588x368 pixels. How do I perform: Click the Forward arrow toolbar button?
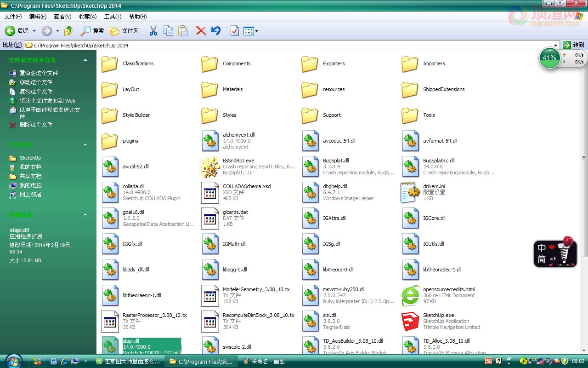point(47,31)
